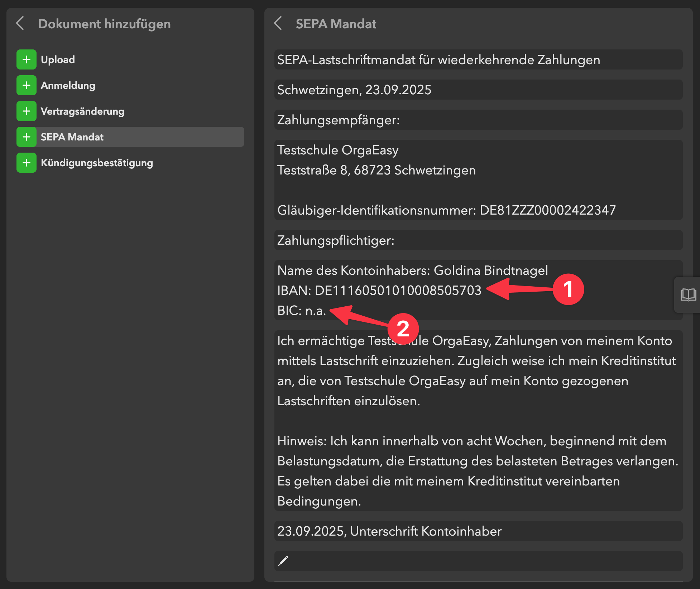700x589 pixels.
Task: Open the book help icon on right edge
Action: [x=688, y=295]
